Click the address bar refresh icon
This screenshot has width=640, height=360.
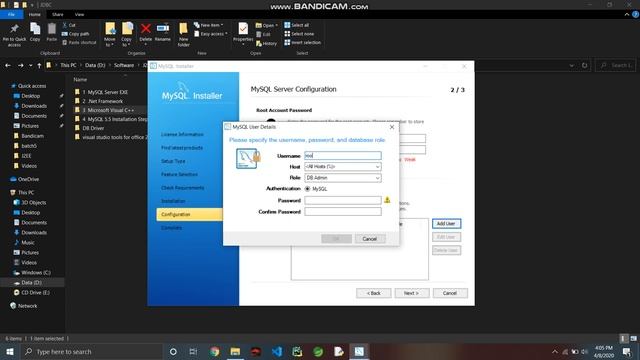(x=584, y=65)
